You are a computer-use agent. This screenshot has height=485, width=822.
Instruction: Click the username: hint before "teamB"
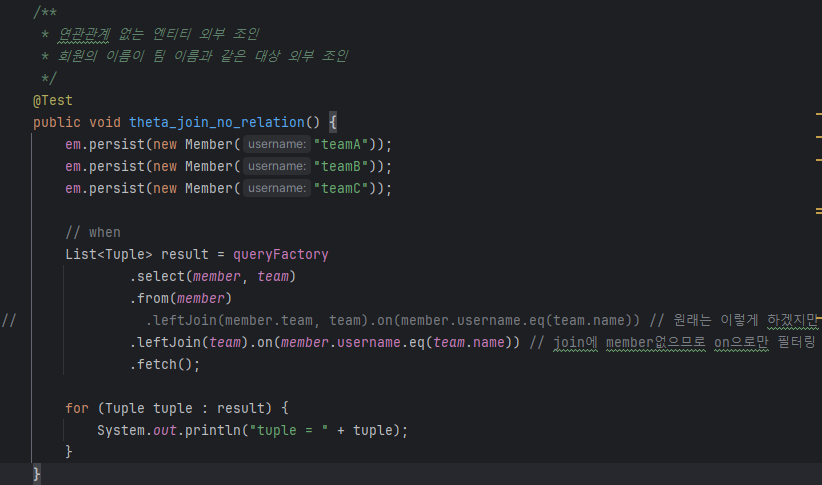pos(277,166)
